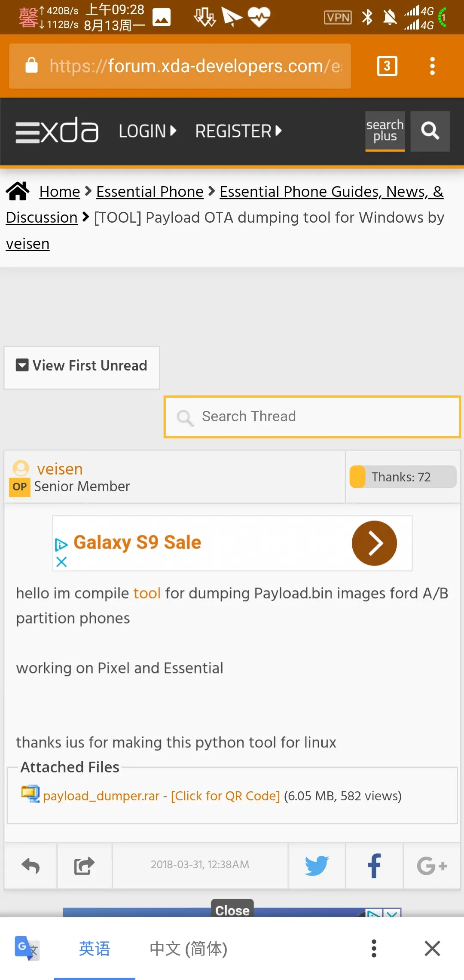Image resolution: width=464 pixels, height=980 pixels.
Task: Switch to 中文 (简体) translation tab
Action: pyautogui.click(x=188, y=948)
